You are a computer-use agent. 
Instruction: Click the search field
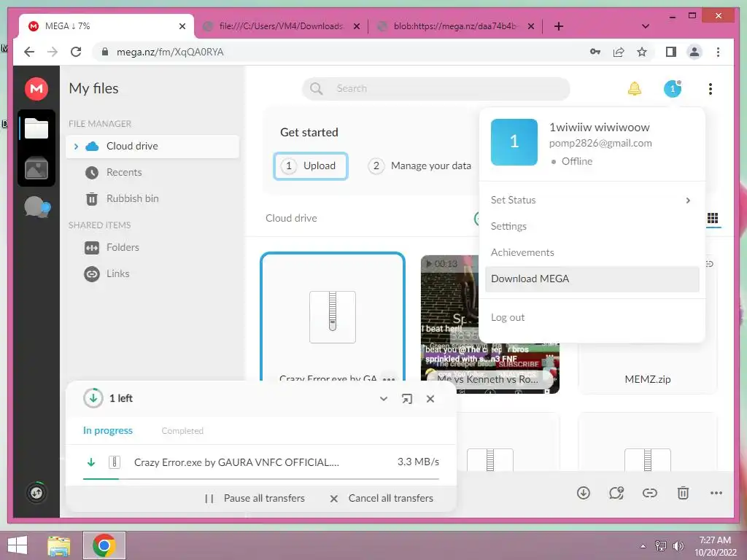point(436,88)
